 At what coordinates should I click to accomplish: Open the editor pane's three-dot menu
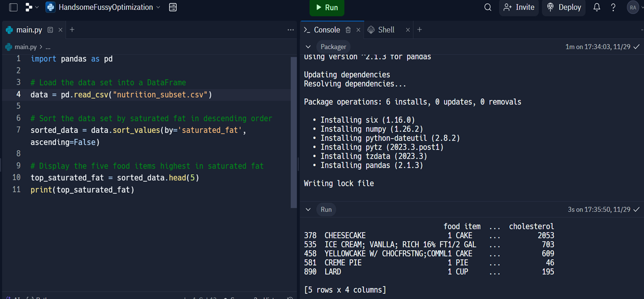(x=290, y=30)
